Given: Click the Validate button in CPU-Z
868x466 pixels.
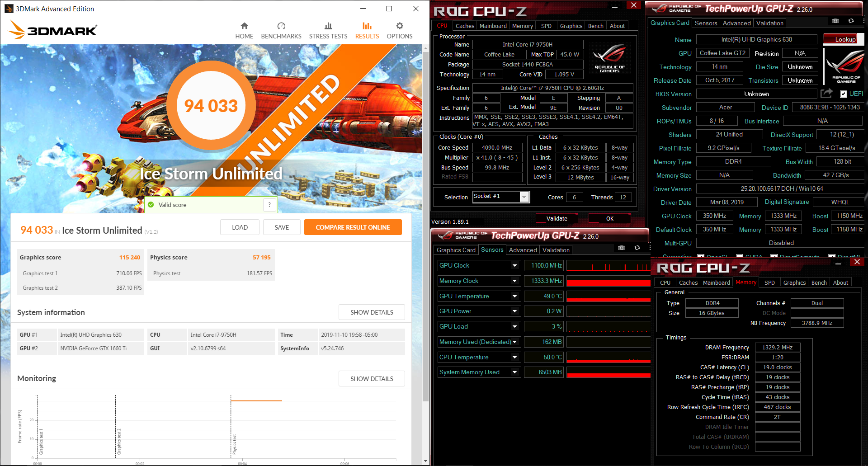Looking at the screenshot, I should point(557,218).
